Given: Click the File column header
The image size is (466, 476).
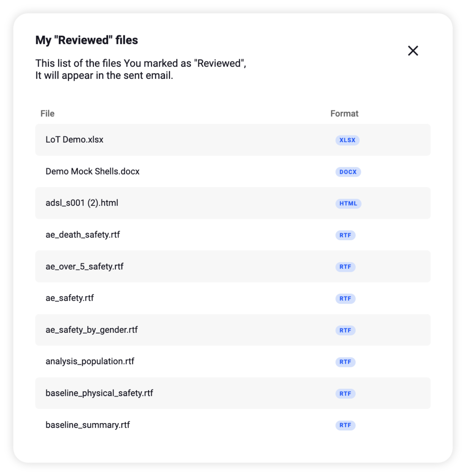Looking at the screenshot, I should coord(47,113).
